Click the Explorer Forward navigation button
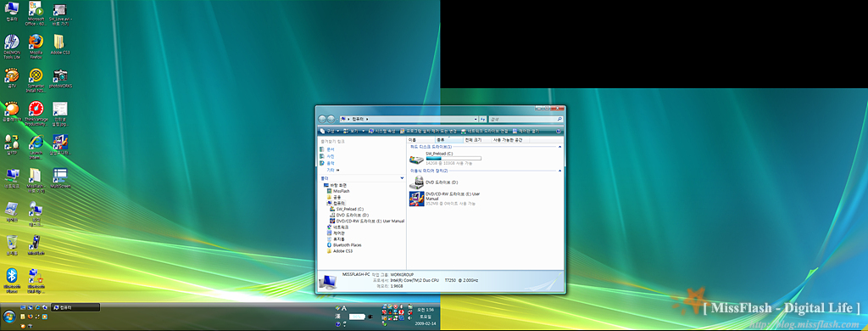This screenshot has width=868, height=331. coord(331,119)
